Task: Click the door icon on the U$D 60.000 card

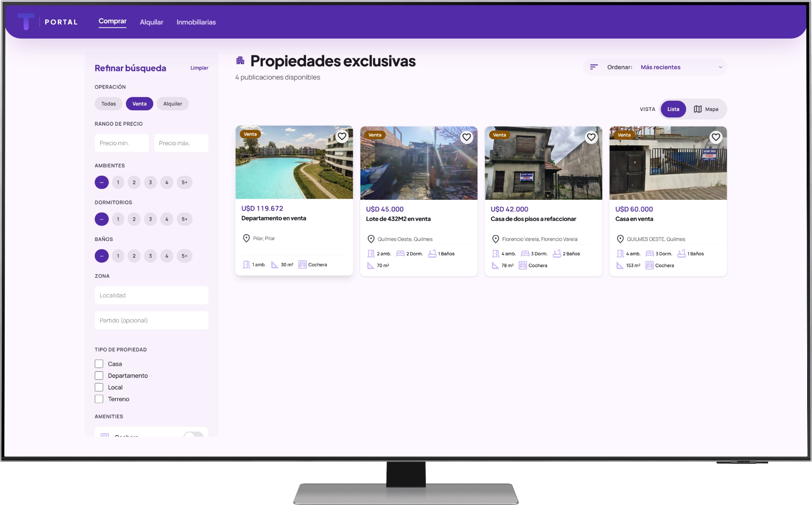Action: coord(620,254)
